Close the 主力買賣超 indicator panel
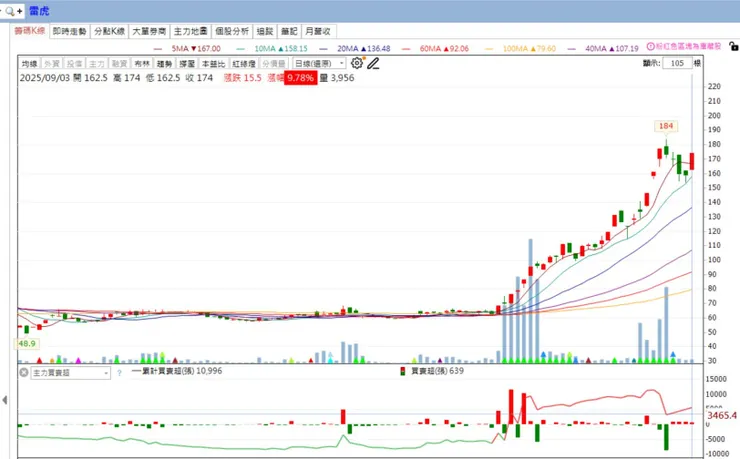The image size is (740, 459). point(24,372)
